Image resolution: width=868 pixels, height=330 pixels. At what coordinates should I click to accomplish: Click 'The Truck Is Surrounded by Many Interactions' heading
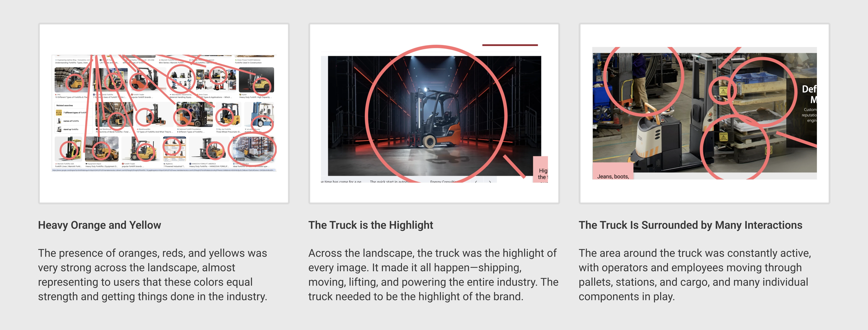(690, 225)
